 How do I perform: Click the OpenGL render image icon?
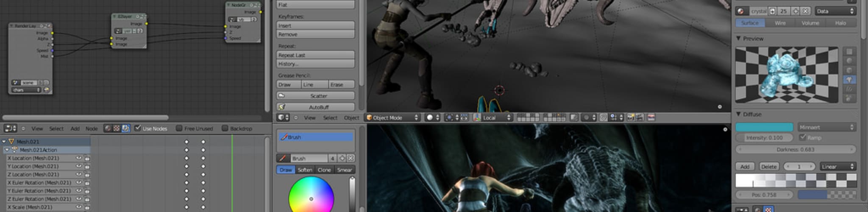630,117
